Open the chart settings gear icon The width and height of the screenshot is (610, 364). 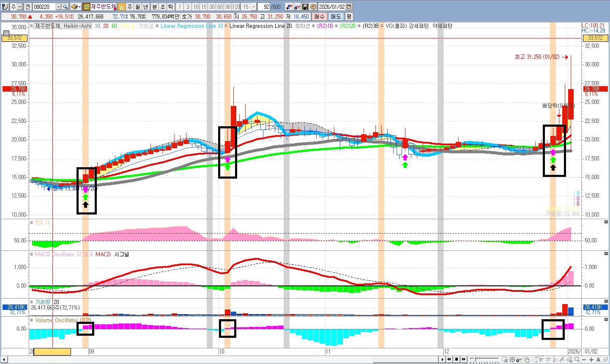click(x=313, y=6)
